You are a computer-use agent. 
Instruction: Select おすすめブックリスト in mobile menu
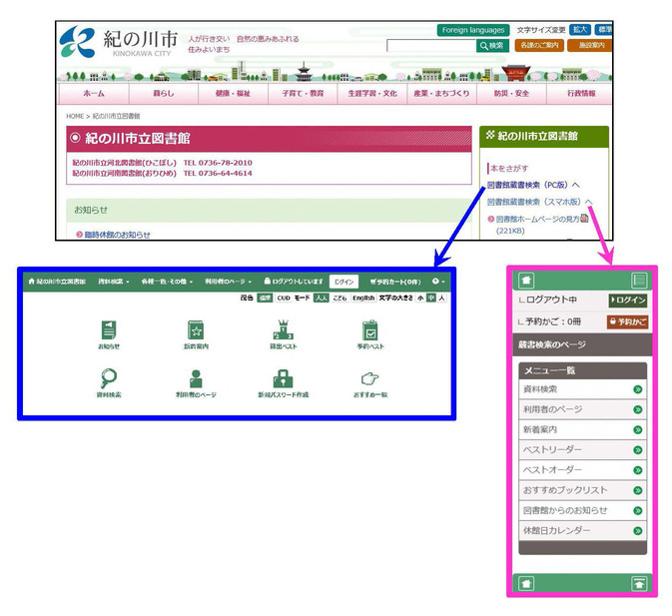(582, 489)
